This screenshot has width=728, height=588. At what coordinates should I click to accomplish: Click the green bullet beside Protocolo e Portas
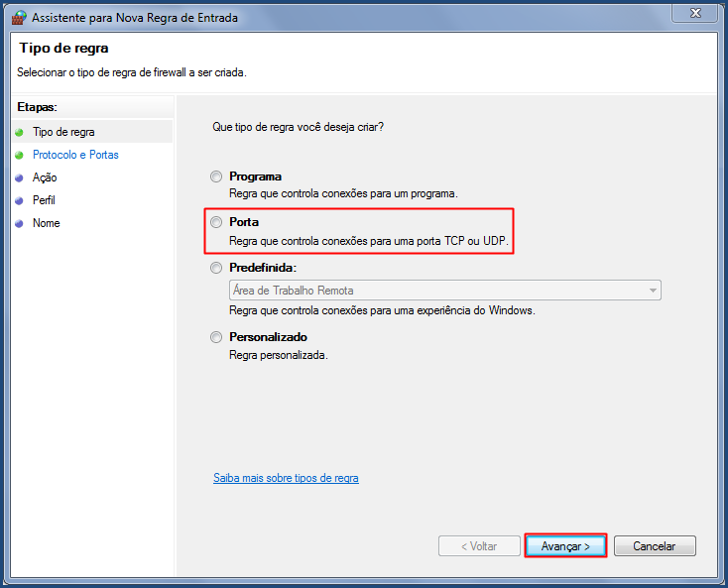click(19, 155)
